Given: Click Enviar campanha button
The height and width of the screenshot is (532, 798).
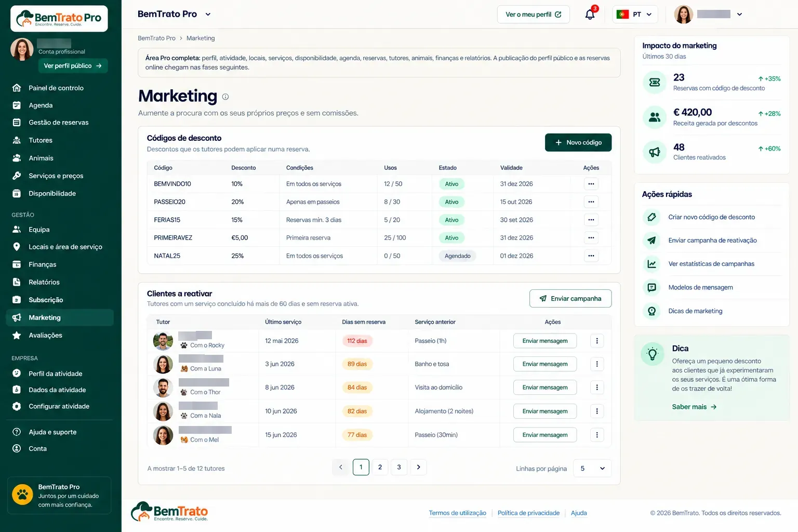Looking at the screenshot, I should click(x=570, y=298).
